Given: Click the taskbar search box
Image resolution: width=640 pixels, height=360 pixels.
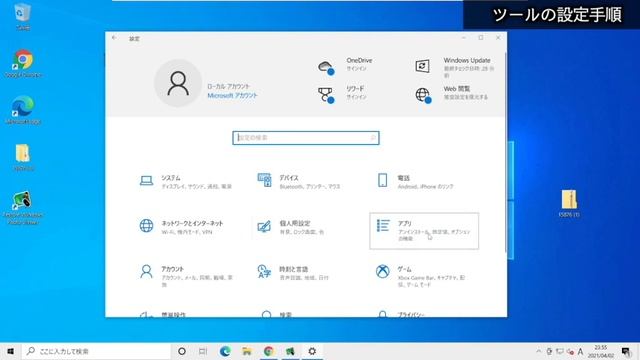Looking at the screenshot, I should 96,351.
